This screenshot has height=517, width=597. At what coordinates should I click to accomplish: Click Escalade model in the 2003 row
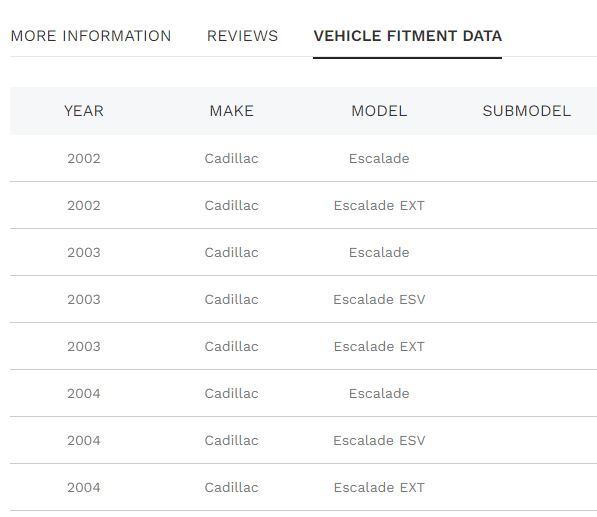click(379, 252)
